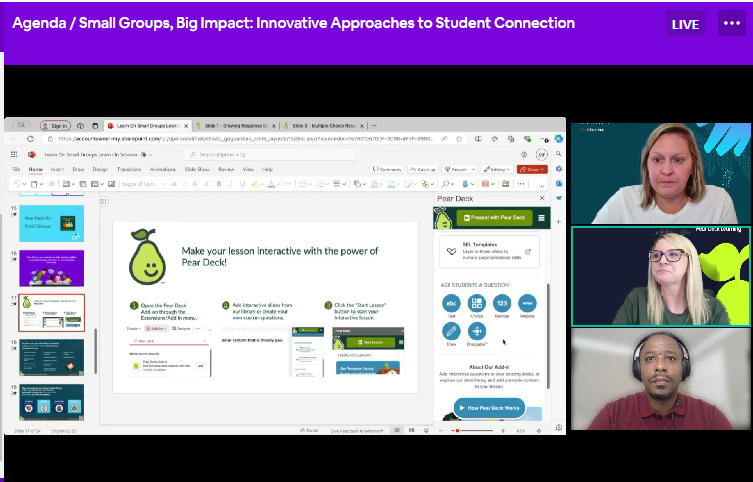This screenshot has width=753, height=482.
Task: Open the Transitions ribbon tab
Action: pos(129,169)
